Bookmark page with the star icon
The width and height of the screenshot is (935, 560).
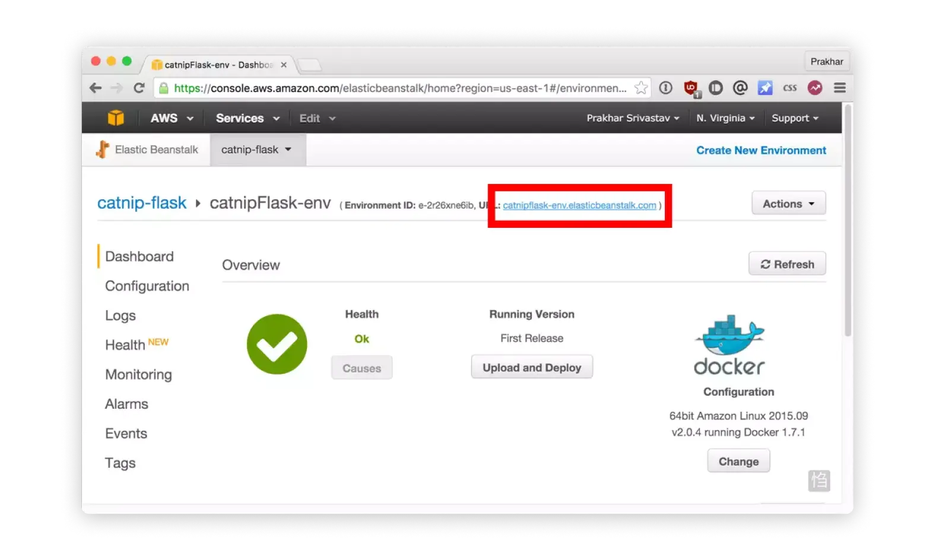(x=641, y=88)
